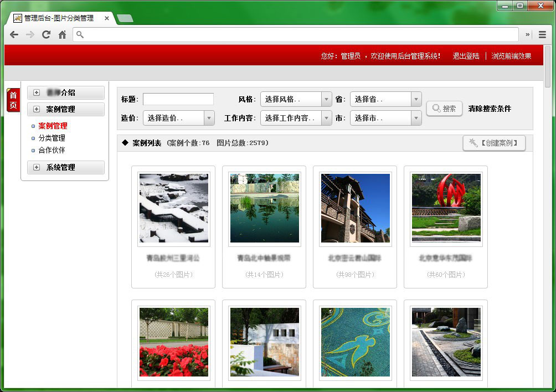556x392 pixels.
Task: Open the zen rock garden thumbnail
Action: tap(446, 342)
